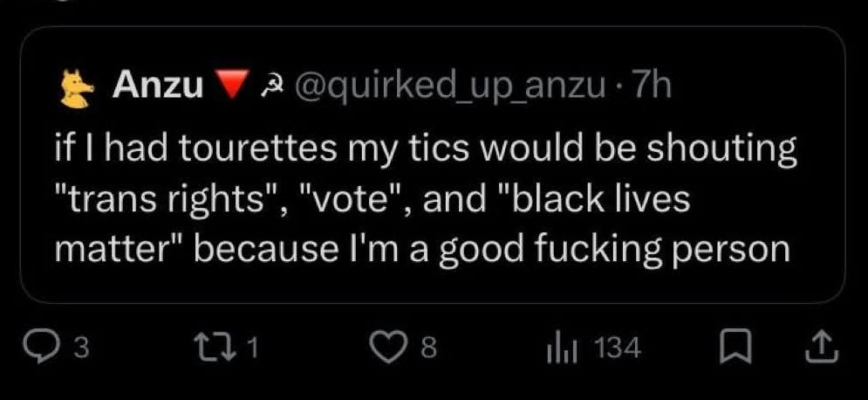This screenshot has height=400, width=868.
Task: Click the 134 views count
Action: [x=618, y=349]
